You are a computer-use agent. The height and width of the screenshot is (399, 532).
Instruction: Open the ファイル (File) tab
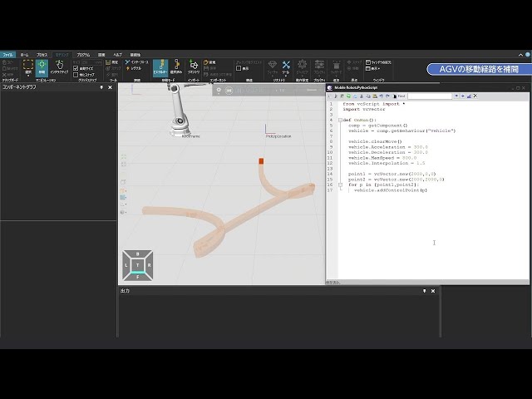tap(7, 55)
